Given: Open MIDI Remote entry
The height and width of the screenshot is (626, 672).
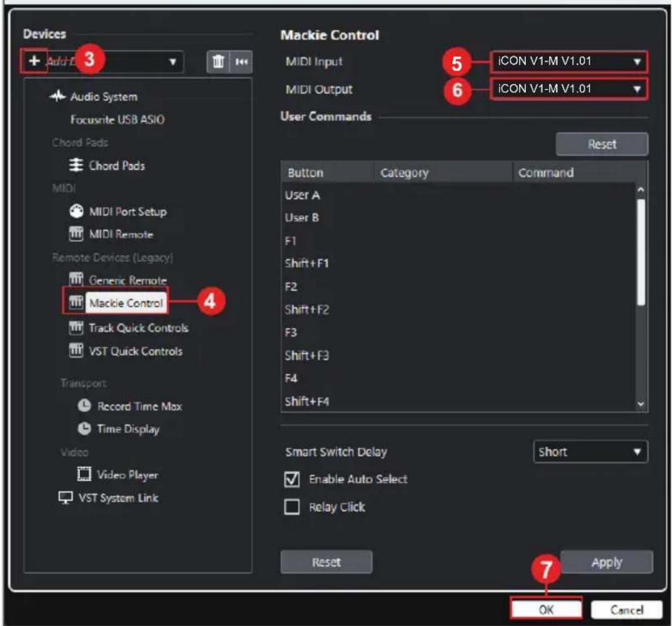Looking at the screenshot, I should pos(121,234).
